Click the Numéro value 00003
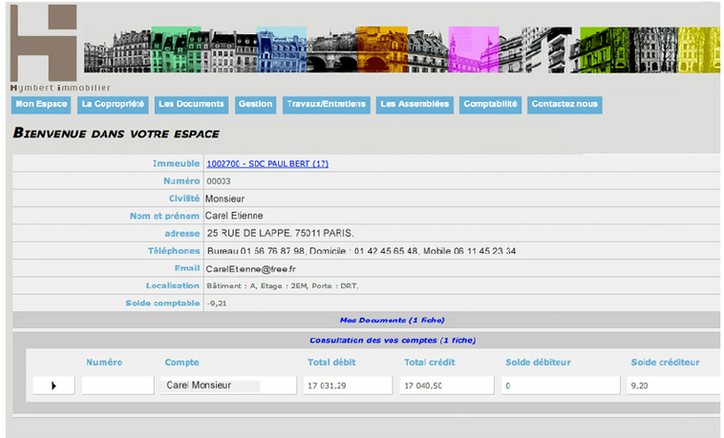Viewport: 724px width, 438px height. (x=218, y=181)
